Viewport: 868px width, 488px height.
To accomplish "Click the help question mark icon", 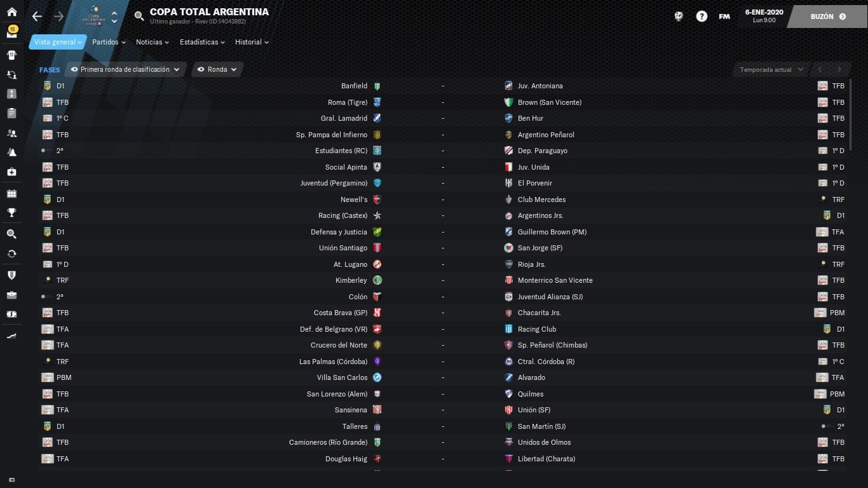I will [702, 17].
